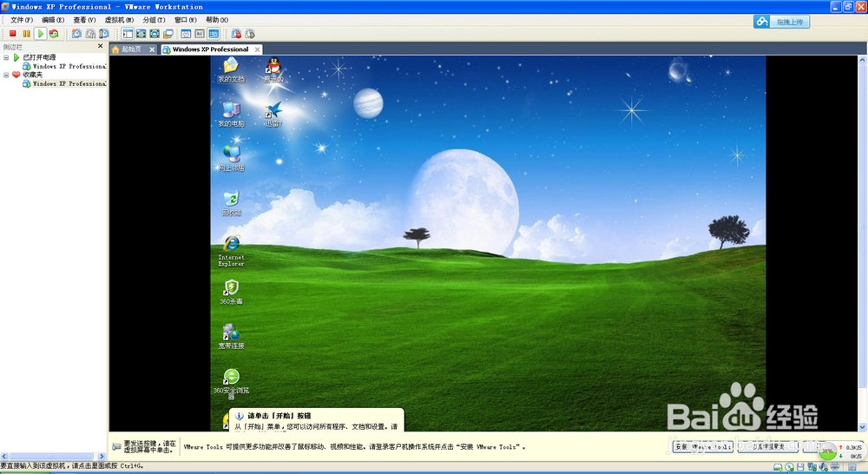Open the 查看(V) menu
The height and width of the screenshot is (474, 868).
(84, 20)
